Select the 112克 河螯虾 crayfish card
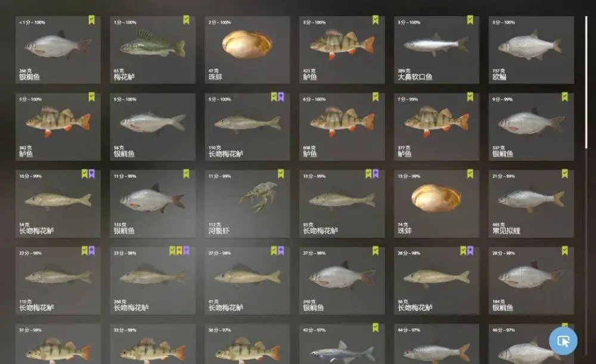 pyautogui.click(x=247, y=204)
